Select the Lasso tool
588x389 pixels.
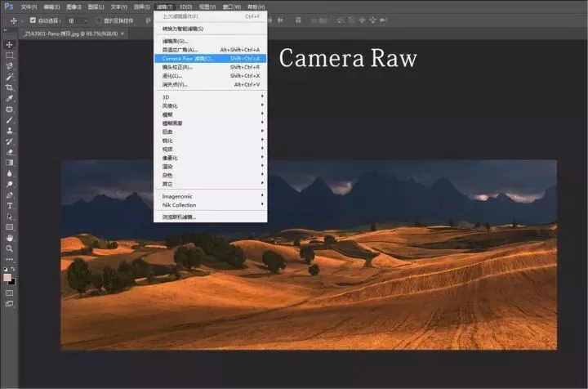click(x=9, y=66)
